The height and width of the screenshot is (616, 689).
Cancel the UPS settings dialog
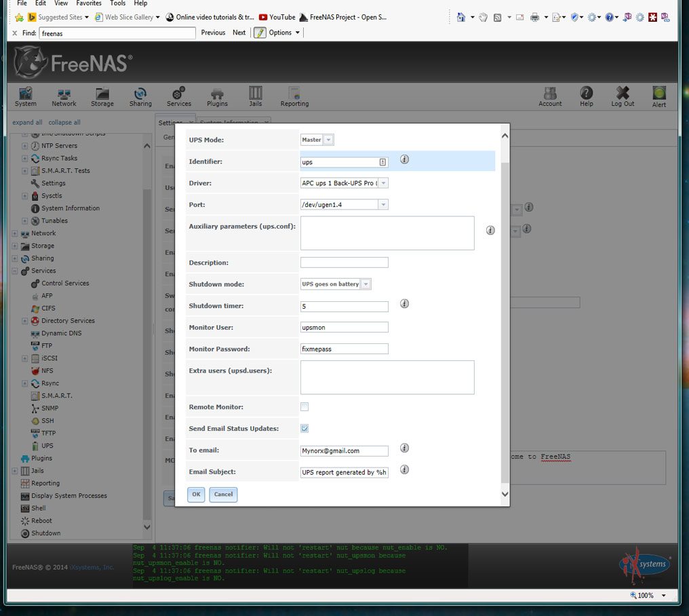223,494
